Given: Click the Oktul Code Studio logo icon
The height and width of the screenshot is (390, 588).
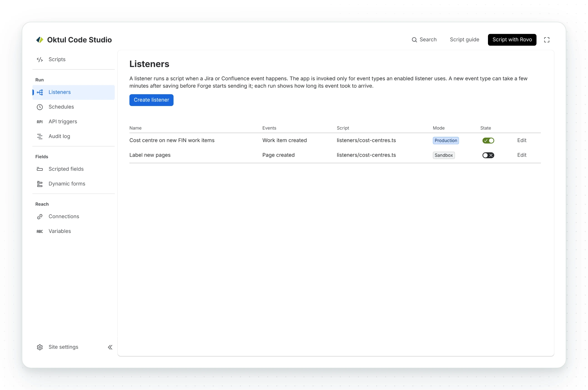Looking at the screenshot, I should (x=40, y=40).
